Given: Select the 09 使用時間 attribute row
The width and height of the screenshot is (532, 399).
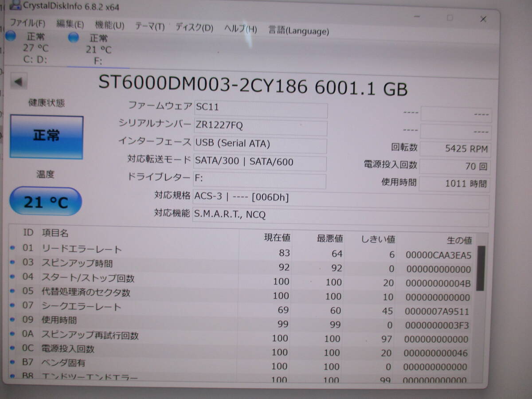Looking at the screenshot, I should 177,321.
